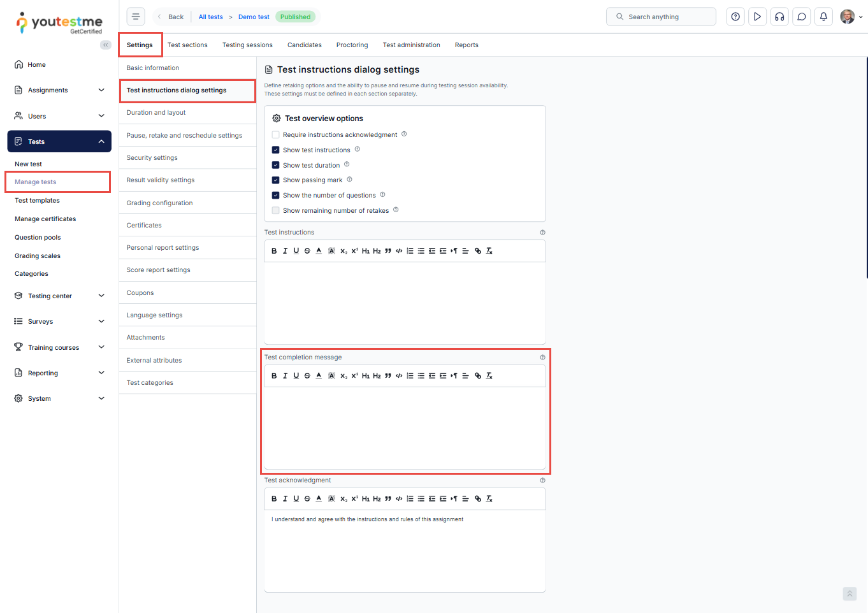Switch to the Testing sessions tab
Image resolution: width=868 pixels, height=613 pixels.
[x=247, y=45]
